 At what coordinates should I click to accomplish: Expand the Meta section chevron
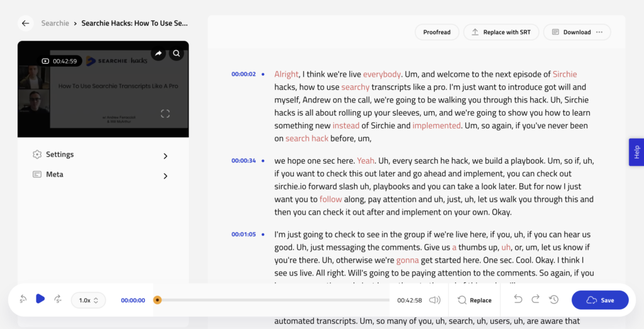point(165,176)
